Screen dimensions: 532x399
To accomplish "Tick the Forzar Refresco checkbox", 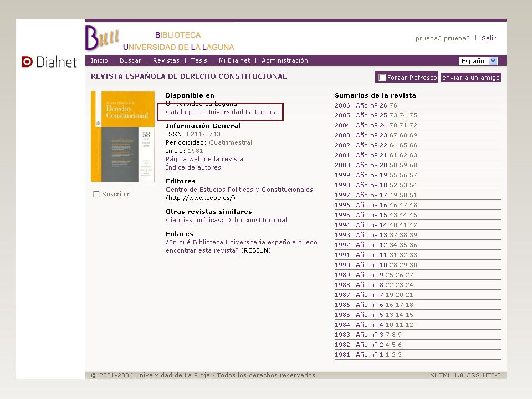I will [x=382, y=78].
